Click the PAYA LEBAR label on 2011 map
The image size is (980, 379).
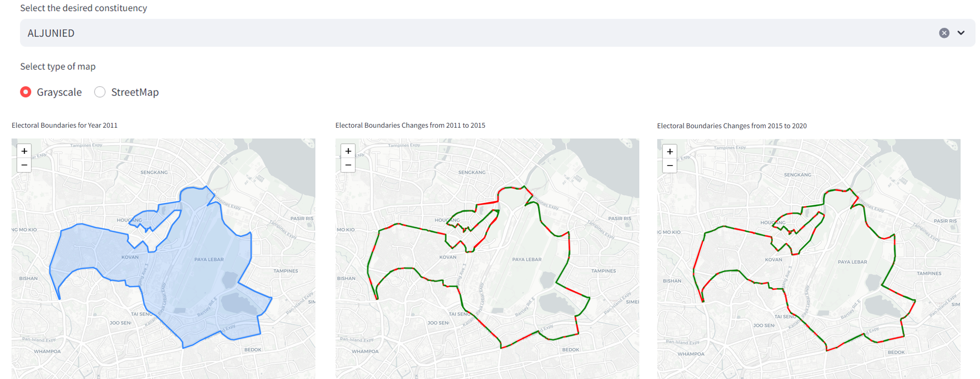click(x=209, y=260)
